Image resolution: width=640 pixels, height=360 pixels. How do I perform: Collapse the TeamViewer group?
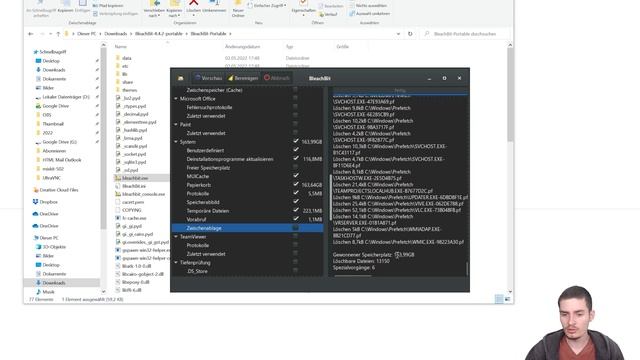tap(176, 237)
